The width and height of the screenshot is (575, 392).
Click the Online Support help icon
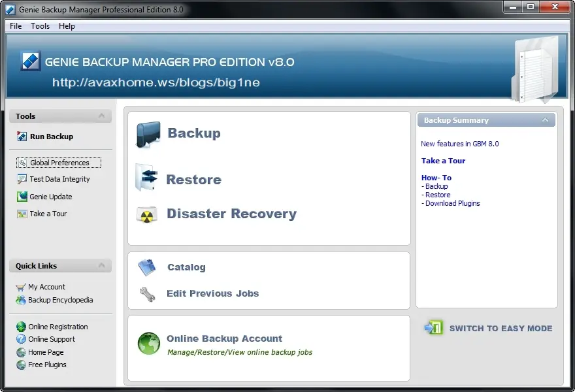click(x=22, y=339)
